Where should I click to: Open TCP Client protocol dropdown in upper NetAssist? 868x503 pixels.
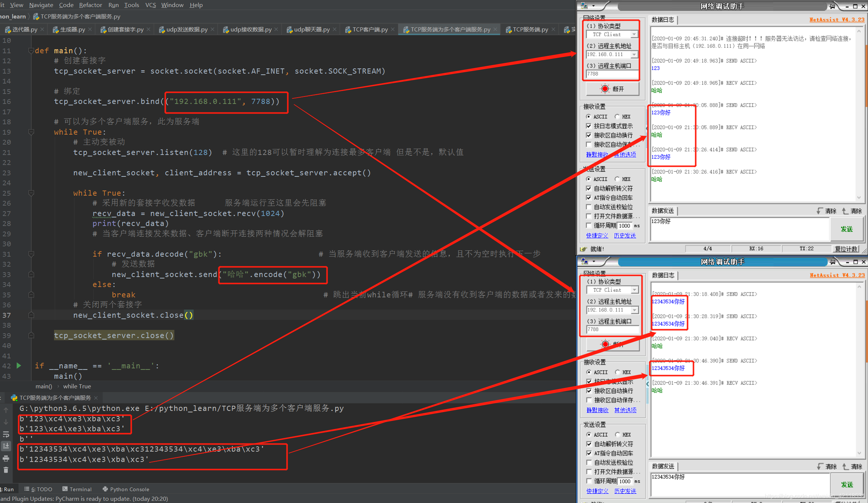(634, 34)
